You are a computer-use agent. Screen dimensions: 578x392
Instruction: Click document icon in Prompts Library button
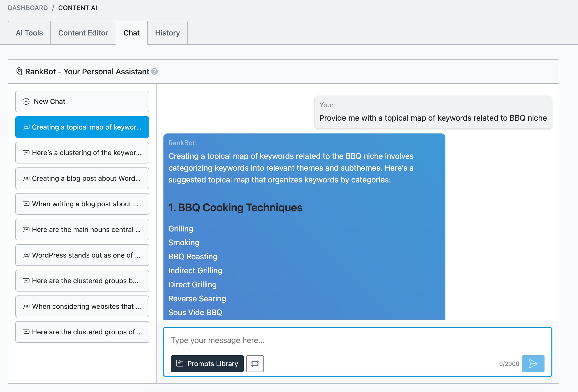179,363
